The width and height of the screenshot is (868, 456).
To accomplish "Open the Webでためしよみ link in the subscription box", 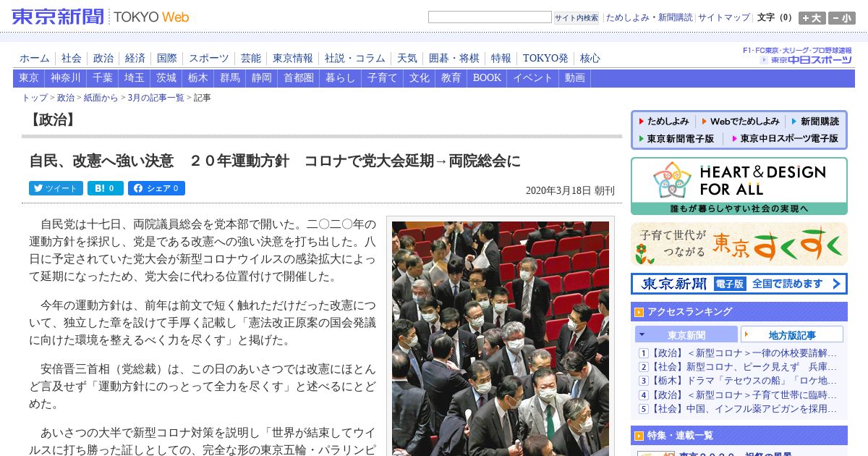I will (740, 122).
